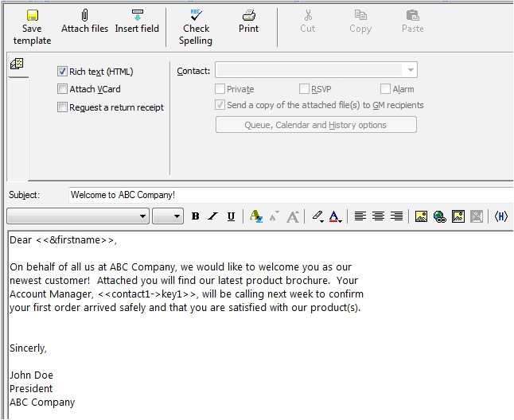Click into the Subject field
514x420 pixels.
click(x=290, y=195)
